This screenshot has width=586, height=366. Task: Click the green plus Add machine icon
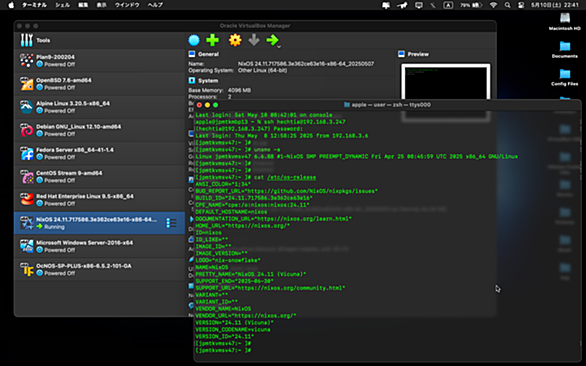pyautogui.click(x=212, y=40)
